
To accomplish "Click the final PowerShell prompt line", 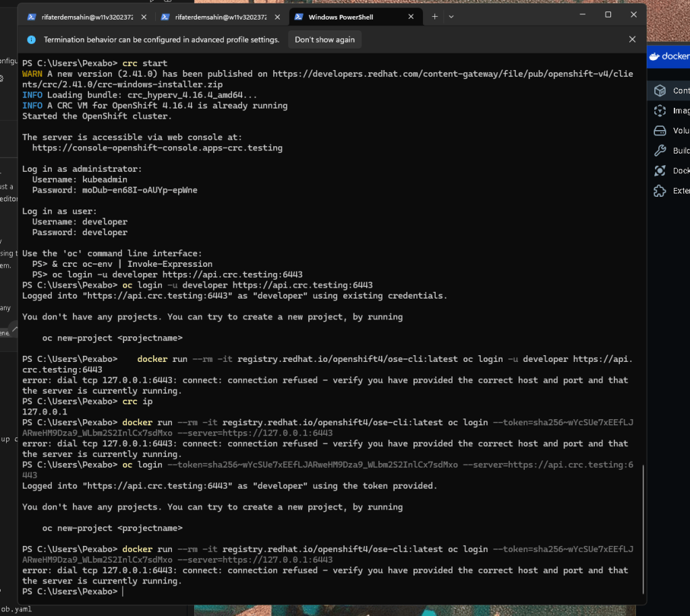I will (x=73, y=591).
